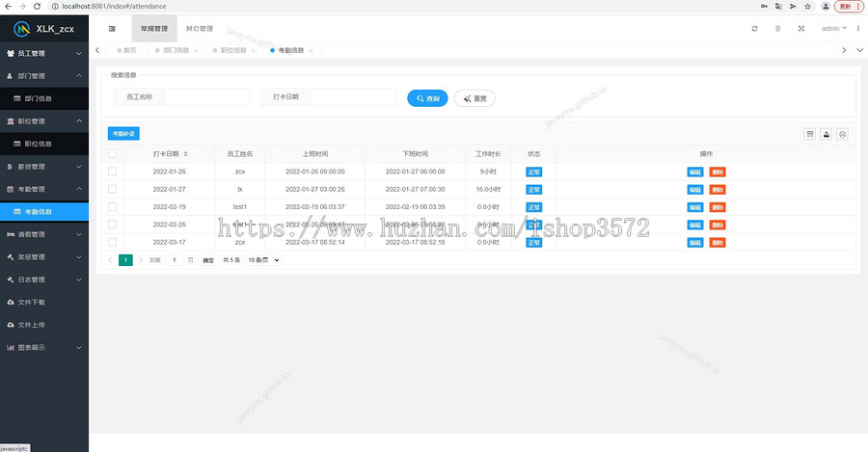Screen dimensions: 868x452
Task: Open 考勤信息 in the sidebar
Action: (x=44, y=212)
